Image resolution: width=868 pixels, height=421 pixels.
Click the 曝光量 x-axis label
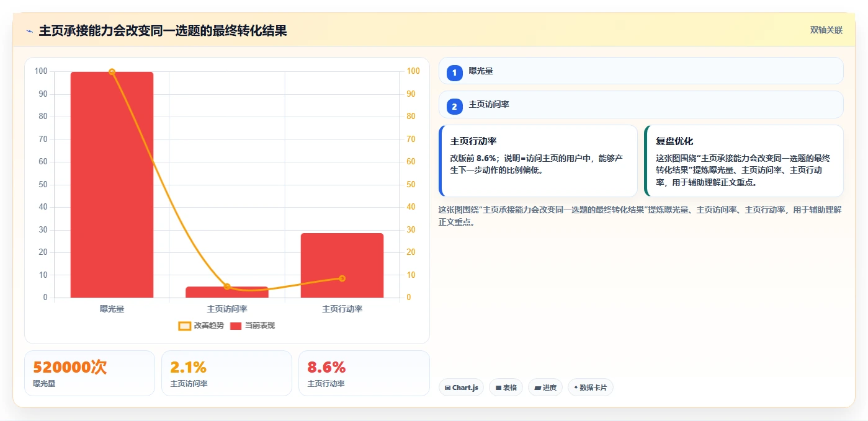pos(112,309)
